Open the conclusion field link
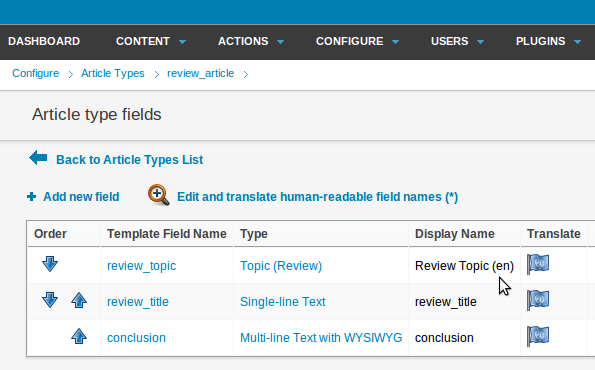595x370 pixels. click(136, 338)
